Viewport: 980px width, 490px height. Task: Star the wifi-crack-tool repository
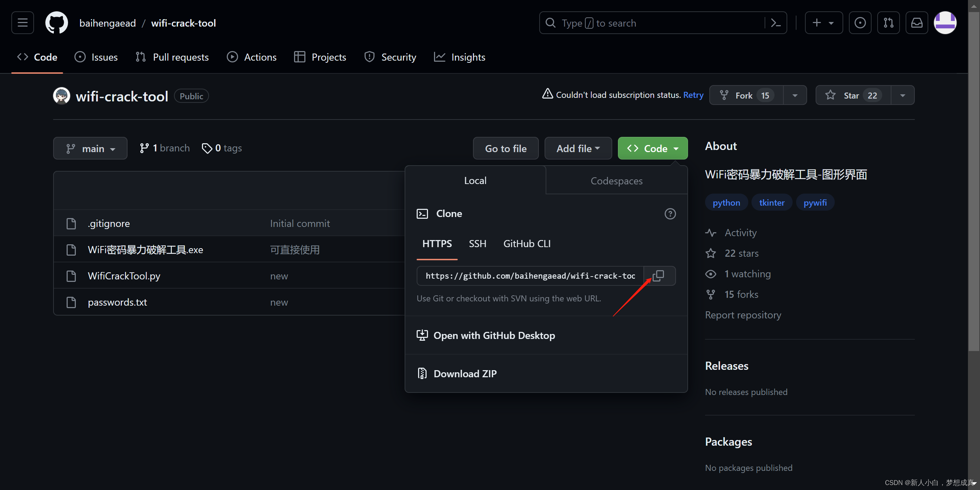852,95
